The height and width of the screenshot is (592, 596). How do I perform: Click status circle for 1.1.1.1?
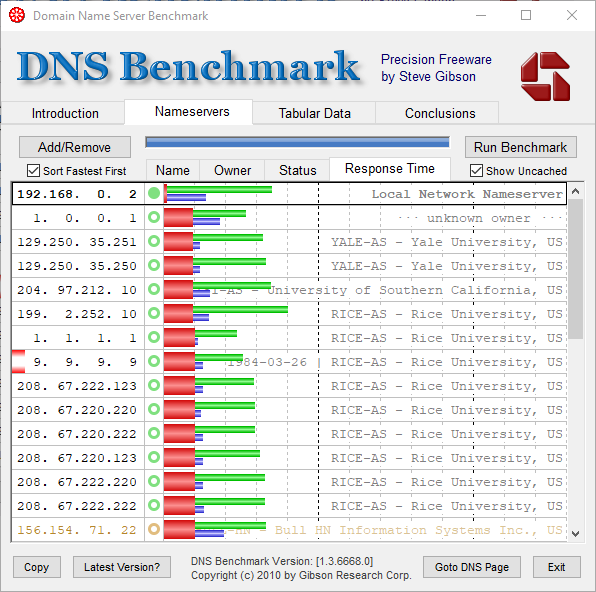pos(154,337)
